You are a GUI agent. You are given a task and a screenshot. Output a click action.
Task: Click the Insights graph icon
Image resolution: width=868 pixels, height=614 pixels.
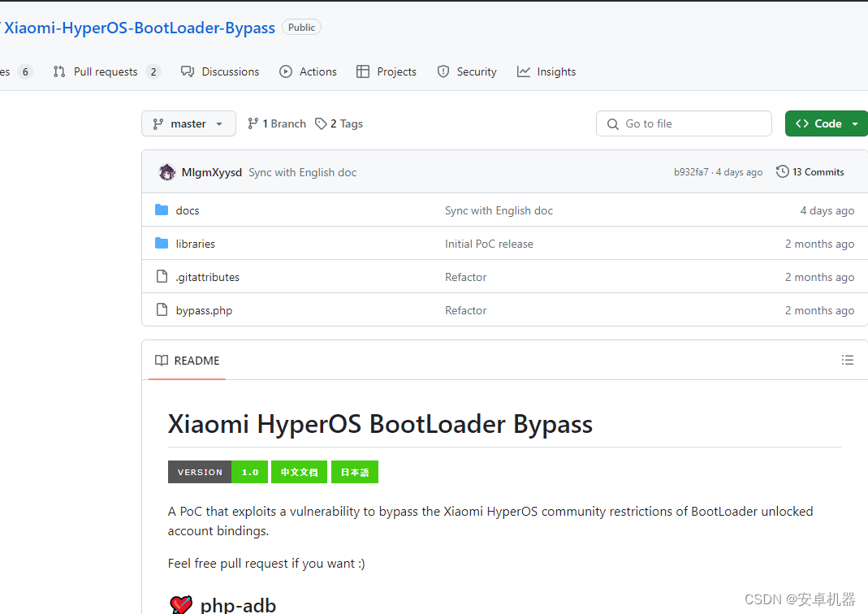(x=523, y=71)
